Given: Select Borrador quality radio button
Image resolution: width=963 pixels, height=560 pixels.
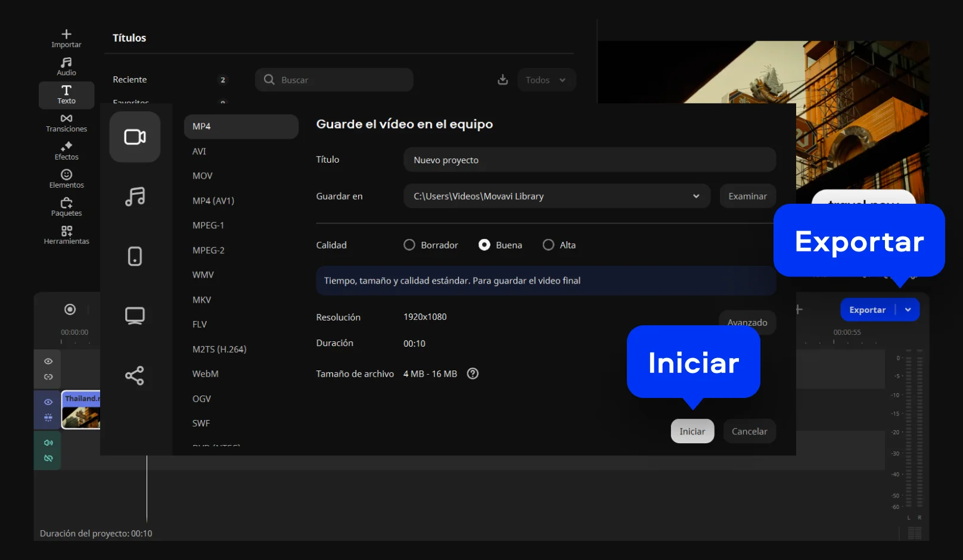Looking at the screenshot, I should click(x=409, y=245).
